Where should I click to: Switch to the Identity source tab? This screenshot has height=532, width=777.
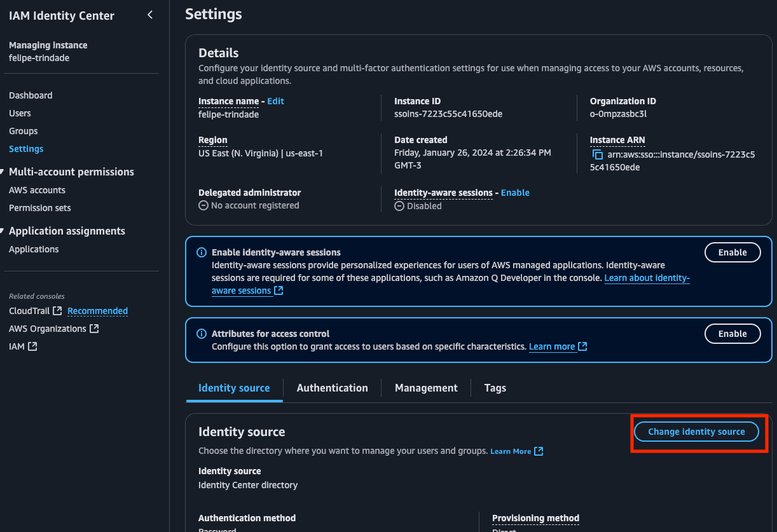coord(234,388)
